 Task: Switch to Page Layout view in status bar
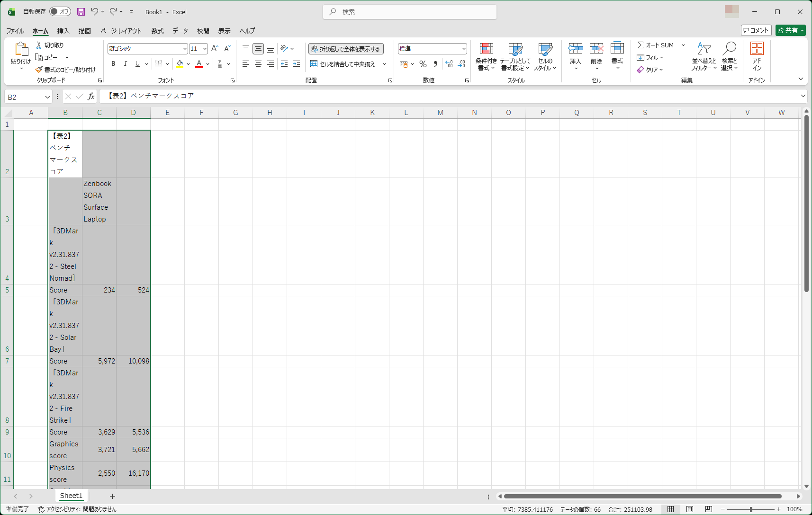pos(690,509)
